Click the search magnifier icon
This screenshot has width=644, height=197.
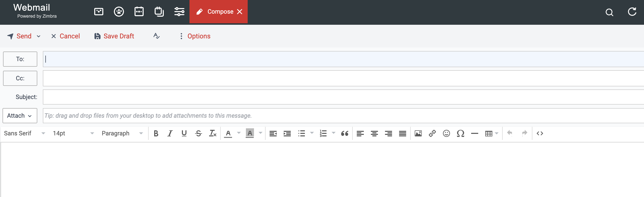(x=609, y=12)
